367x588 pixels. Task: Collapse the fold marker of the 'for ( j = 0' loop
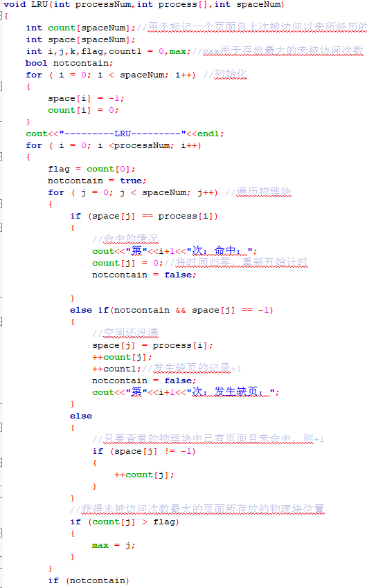tap(1, 204)
